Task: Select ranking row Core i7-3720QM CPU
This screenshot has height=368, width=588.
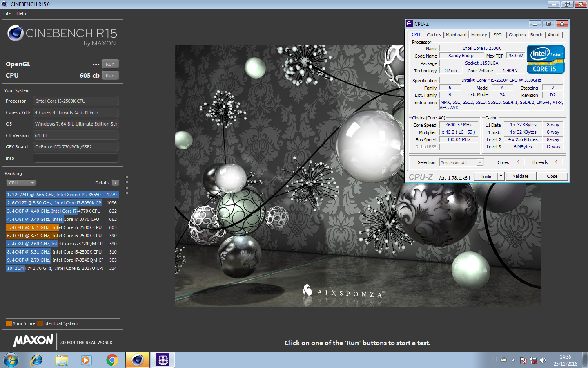Action: (x=62, y=244)
